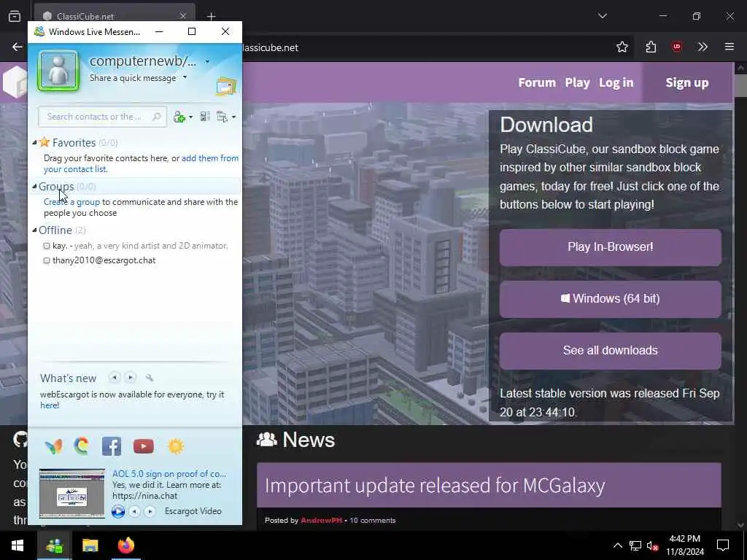The height and width of the screenshot is (560, 747).
Task: Show hidden system tray icons
Action: click(x=617, y=545)
